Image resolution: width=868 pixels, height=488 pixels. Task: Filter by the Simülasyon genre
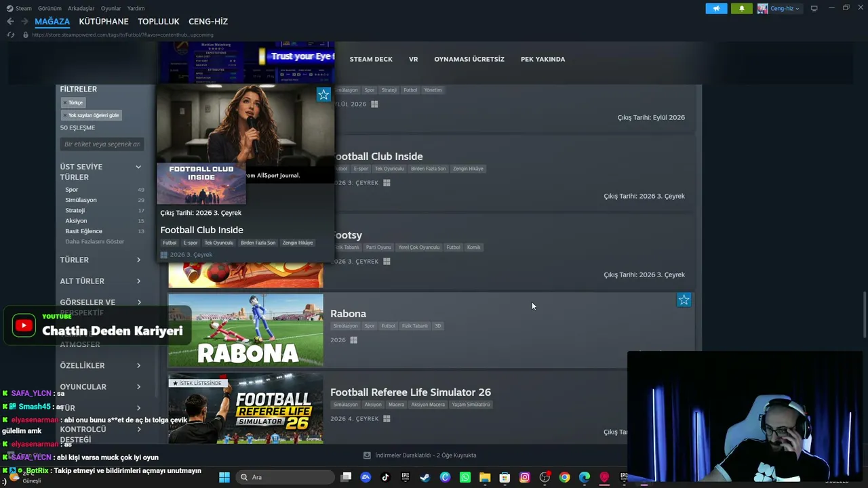coord(81,200)
